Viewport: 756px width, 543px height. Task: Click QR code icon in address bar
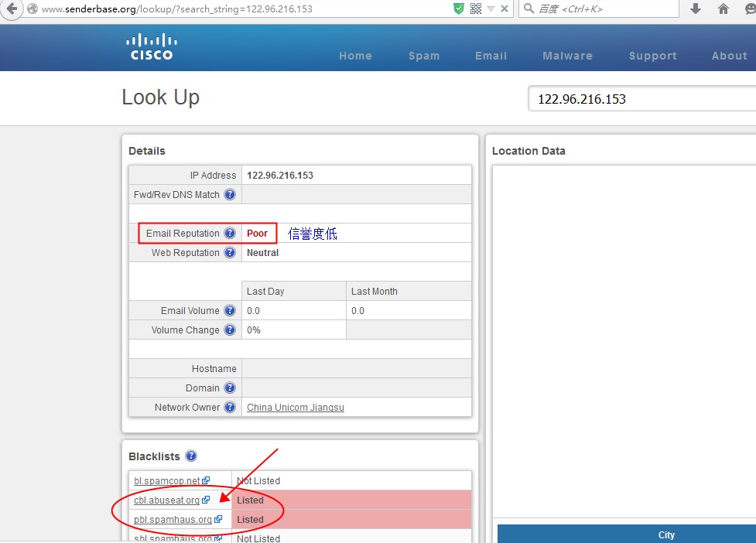point(476,9)
